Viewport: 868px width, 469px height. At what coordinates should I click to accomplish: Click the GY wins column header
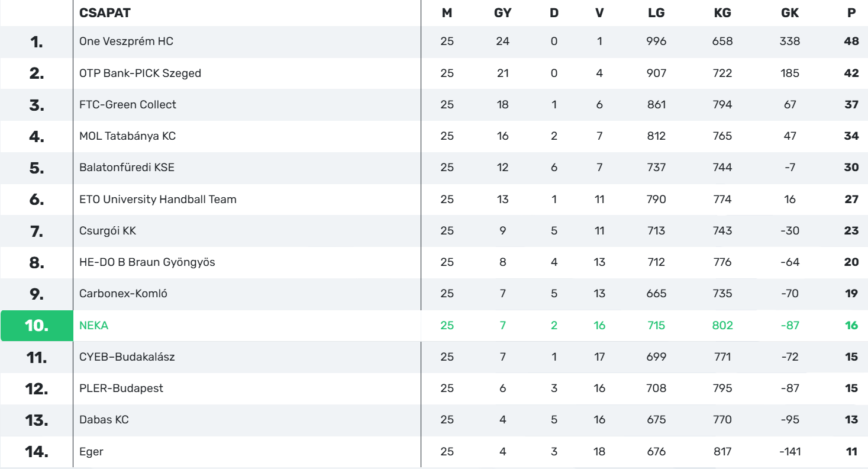[502, 12]
